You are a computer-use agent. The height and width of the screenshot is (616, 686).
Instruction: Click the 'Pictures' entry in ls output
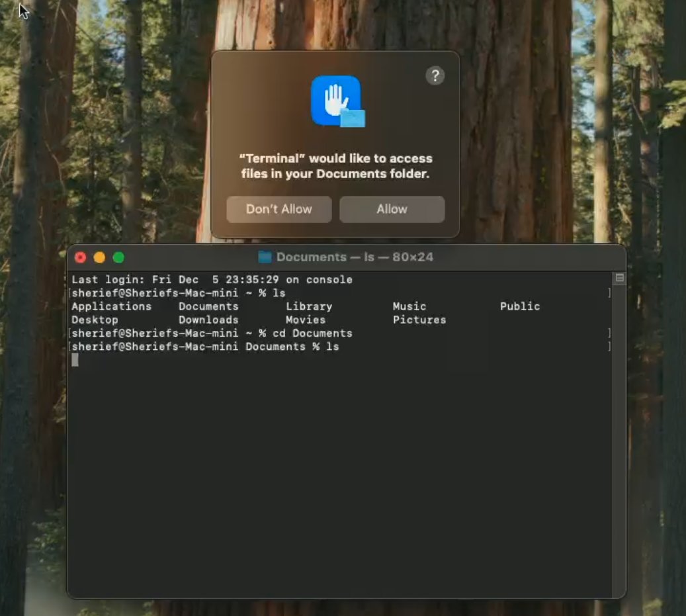click(419, 320)
